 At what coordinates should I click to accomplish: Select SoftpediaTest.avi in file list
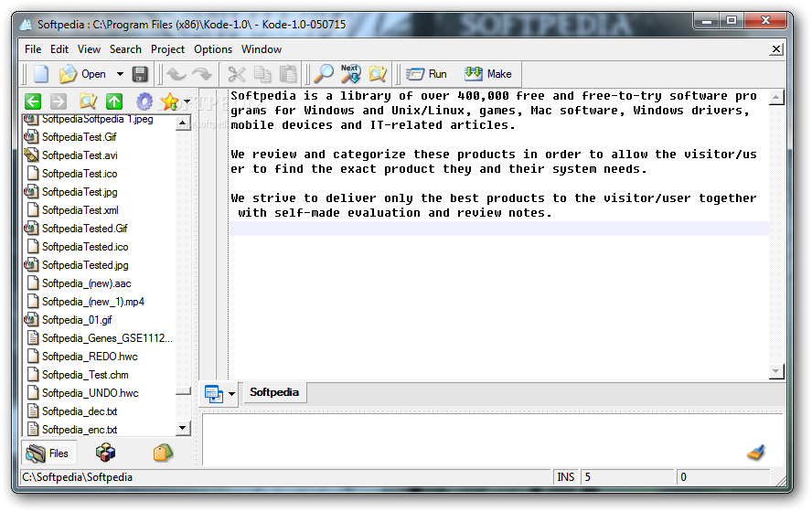point(80,155)
